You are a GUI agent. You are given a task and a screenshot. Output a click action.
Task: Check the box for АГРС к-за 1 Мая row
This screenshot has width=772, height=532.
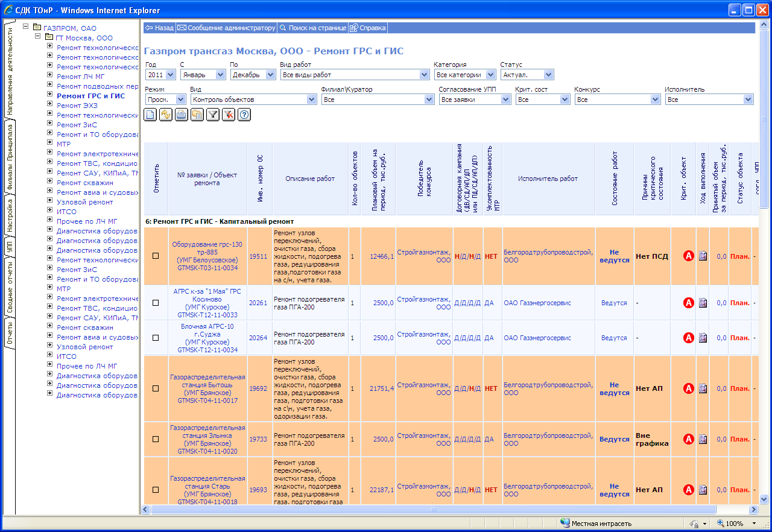tap(156, 303)
